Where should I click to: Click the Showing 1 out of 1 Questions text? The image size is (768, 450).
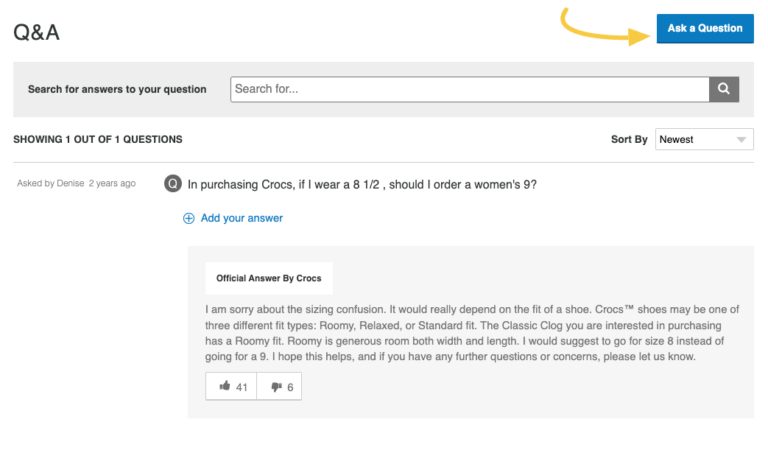tap(98, 140)
